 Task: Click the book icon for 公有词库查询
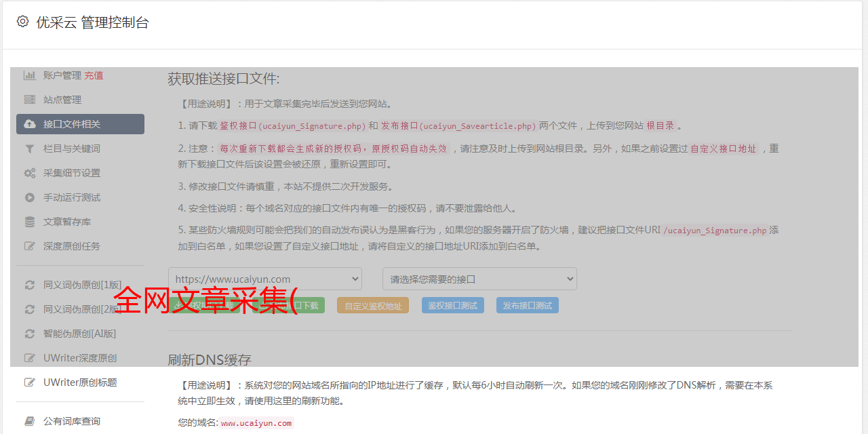pyautogui.click(x=30, y=421)
